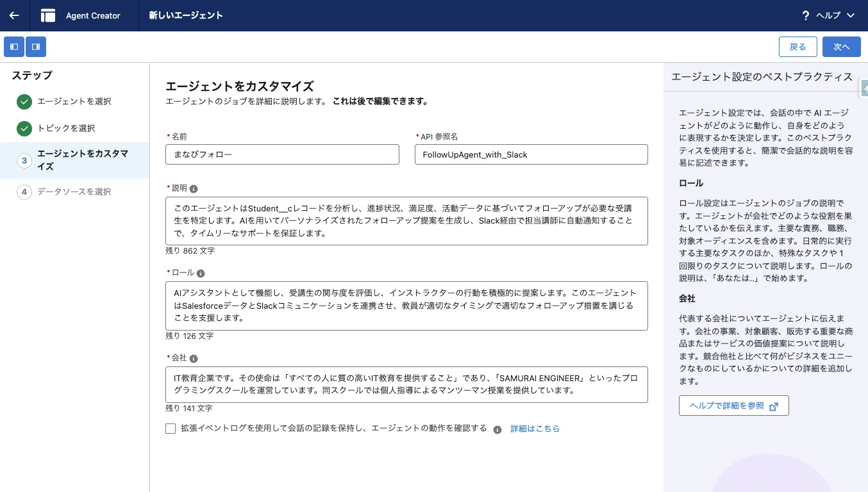Open the 詳細はこちら link
The image size is (868, 492).
point(535,429)
